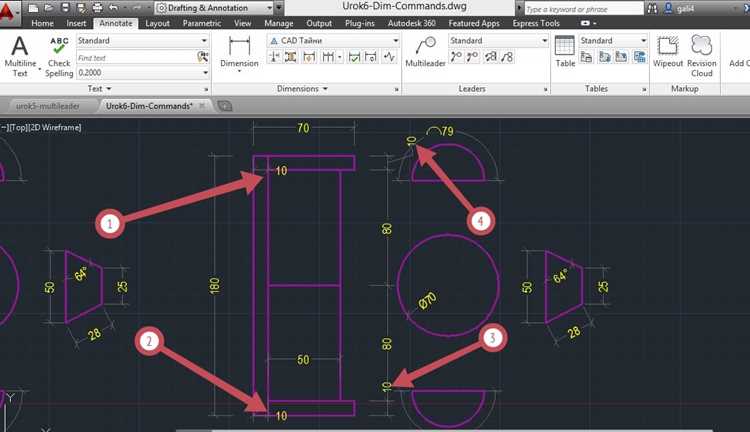Switch to urok5-multileader drawing tab
Viewport: 750px width, 432px height.
coord(48,106)
